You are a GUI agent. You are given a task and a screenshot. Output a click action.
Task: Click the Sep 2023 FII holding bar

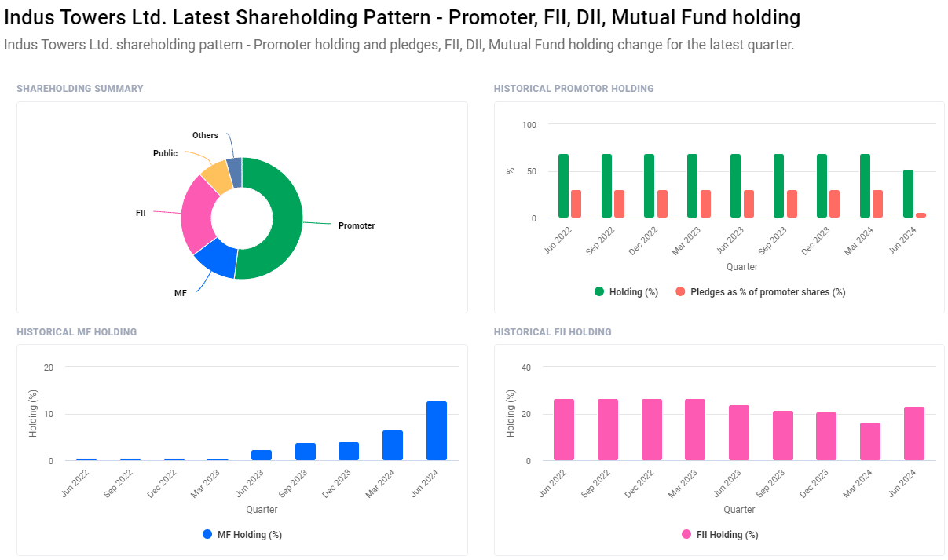click(783, 436)
